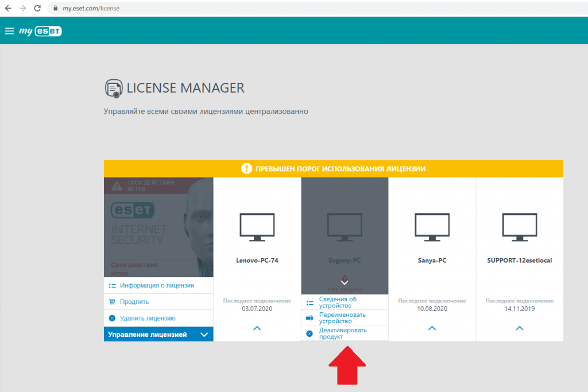Click the ESET Internet Security product thumbnail
The image size is (588, 392).
(158, 227)
